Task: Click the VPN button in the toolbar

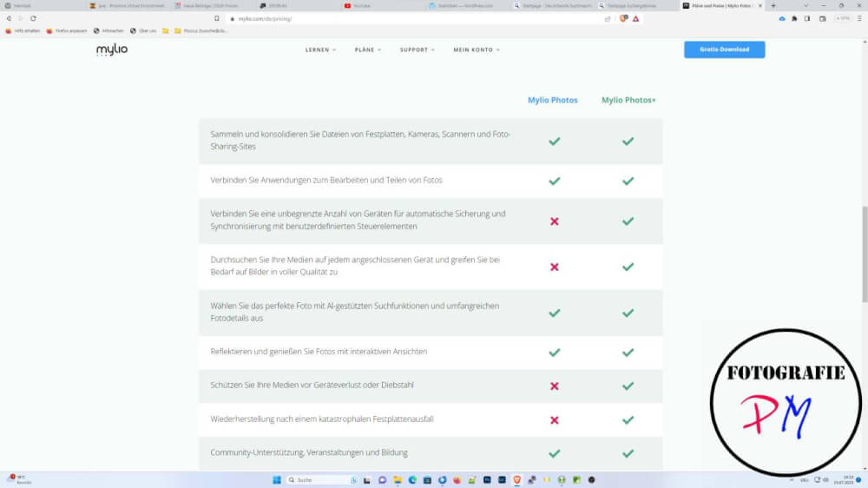Action: [843, 19]
